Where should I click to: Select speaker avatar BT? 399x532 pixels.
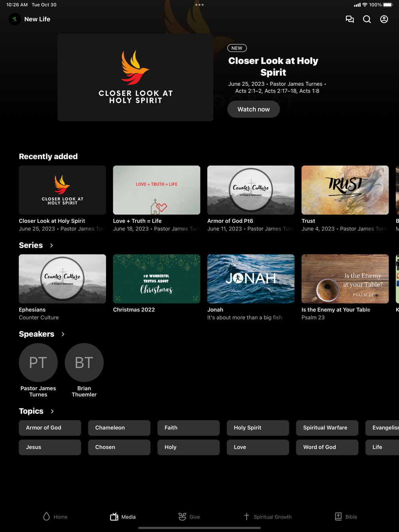point(84,363)
